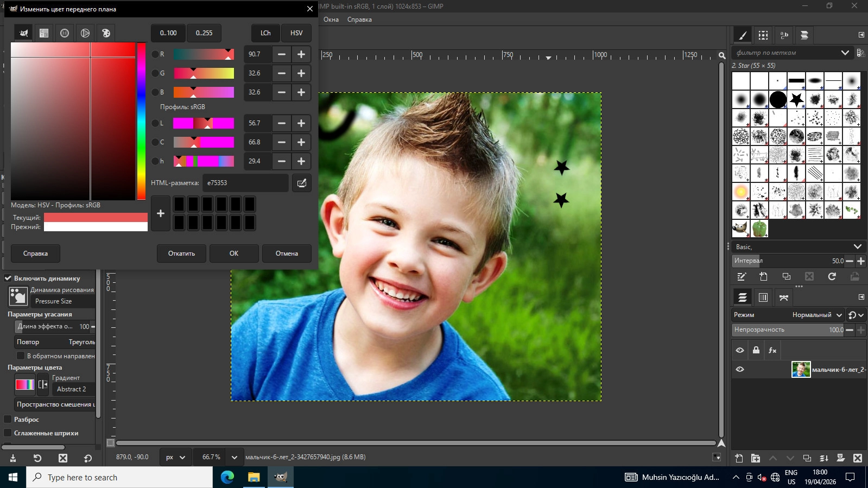This screenshot has width=868, height=488.
Task: Hide the мальчик-6-лет layer with eye icon
Action: pos(739,369)
